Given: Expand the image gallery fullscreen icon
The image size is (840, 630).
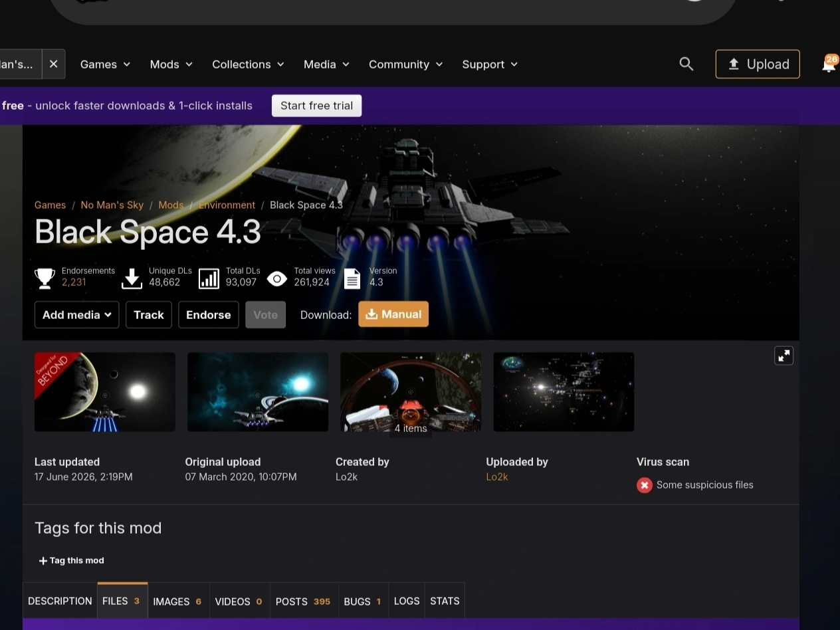Looking at the screenshot, I should click(x=784, y=356).
